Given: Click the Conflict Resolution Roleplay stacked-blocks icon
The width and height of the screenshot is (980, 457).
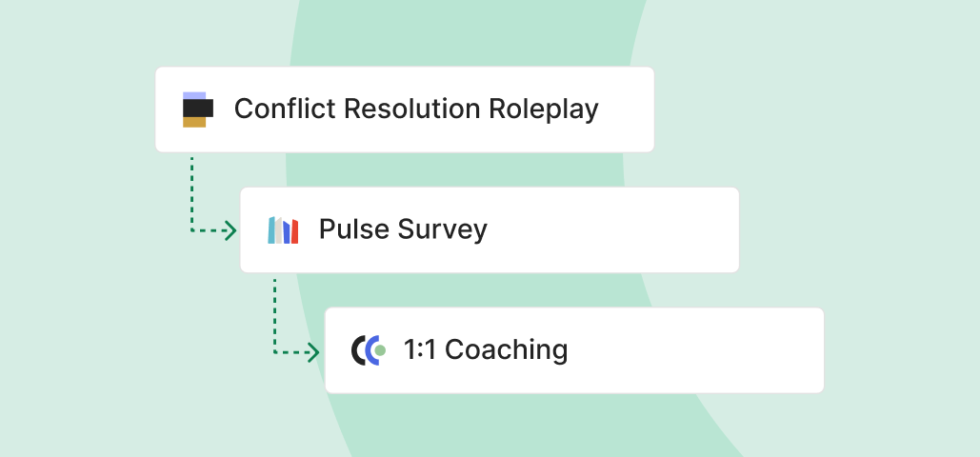Looking at the screenshot, I should point(197,109).
